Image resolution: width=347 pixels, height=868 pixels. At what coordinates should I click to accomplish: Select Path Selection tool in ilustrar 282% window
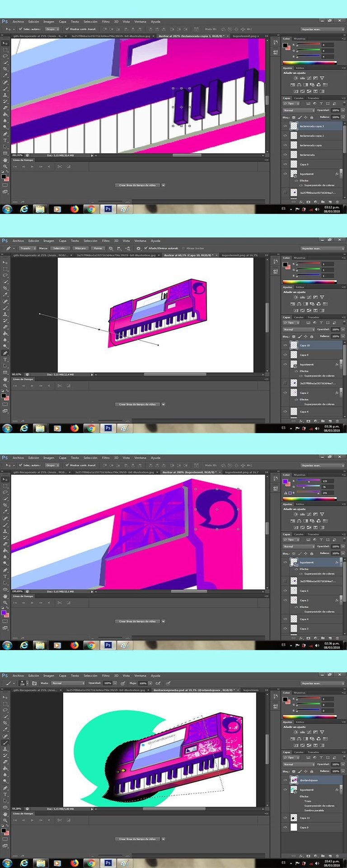tap(5, 147)
